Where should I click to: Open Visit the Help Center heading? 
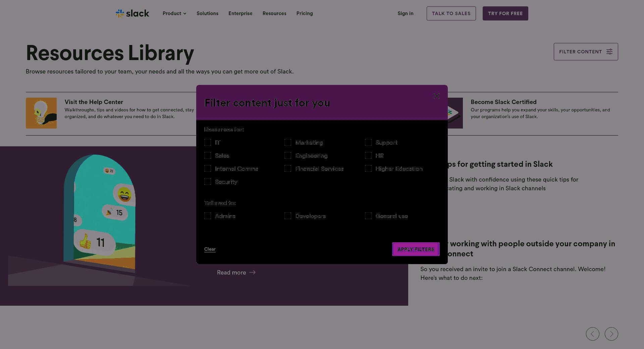click(94, 102)
